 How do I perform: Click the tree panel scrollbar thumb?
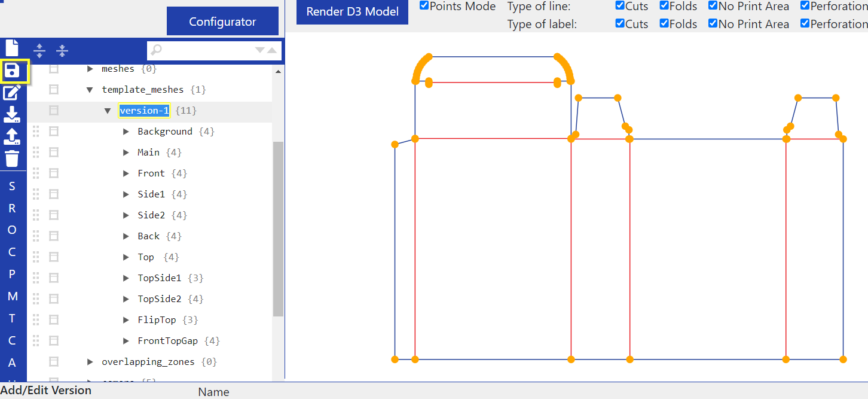278,229
